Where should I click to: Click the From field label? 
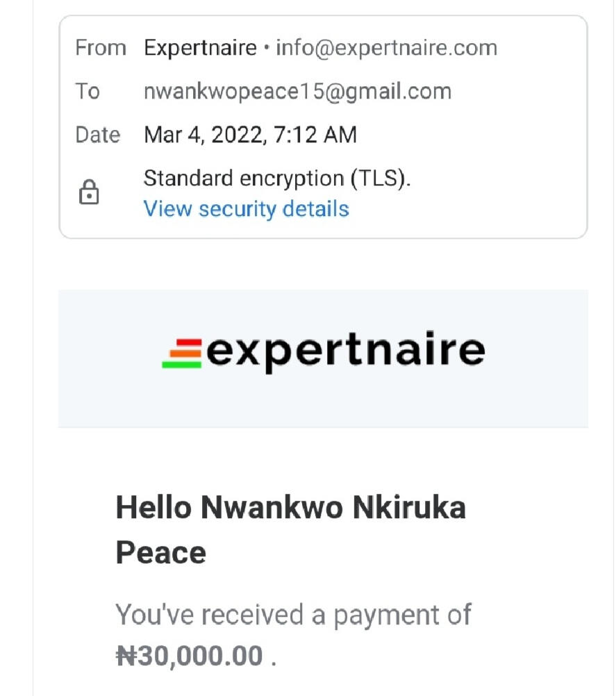click(x=101, y=48)
